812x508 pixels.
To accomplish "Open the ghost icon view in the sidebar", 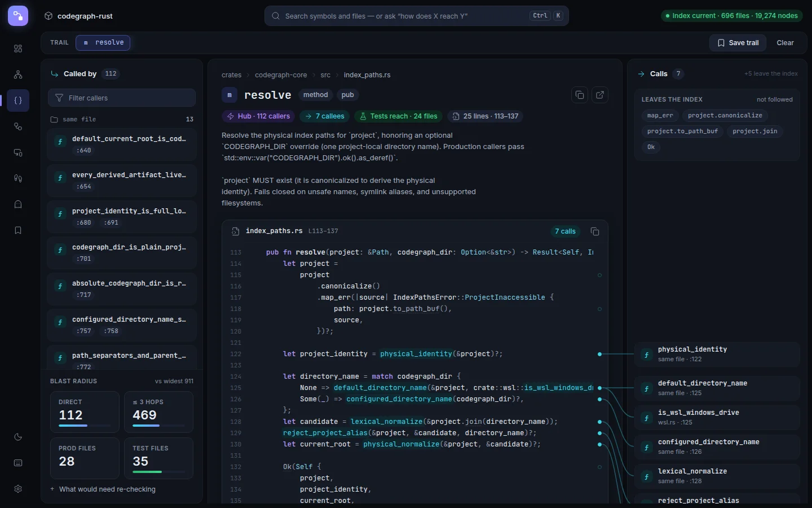I will coord(18,204).
